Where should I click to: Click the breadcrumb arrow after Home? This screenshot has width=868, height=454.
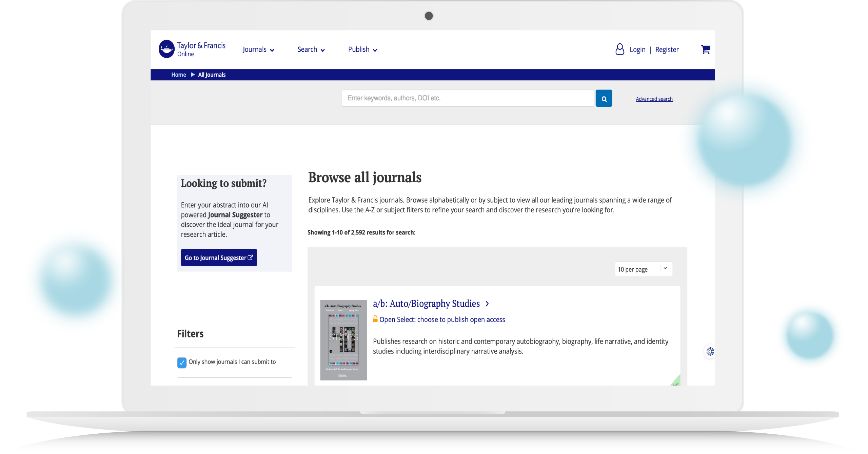click(193, 75)
